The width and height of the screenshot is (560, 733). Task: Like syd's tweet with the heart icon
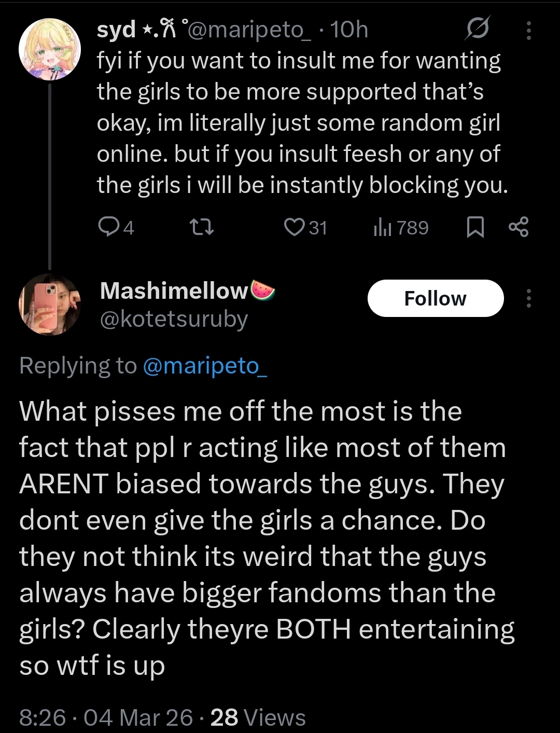point(295,227)
